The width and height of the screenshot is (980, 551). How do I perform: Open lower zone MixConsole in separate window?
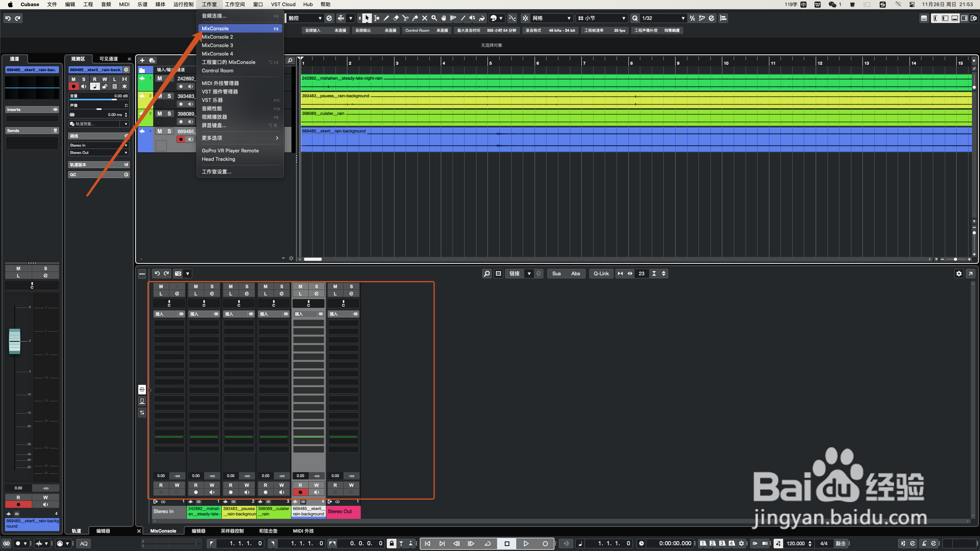(x=970, y=273)
